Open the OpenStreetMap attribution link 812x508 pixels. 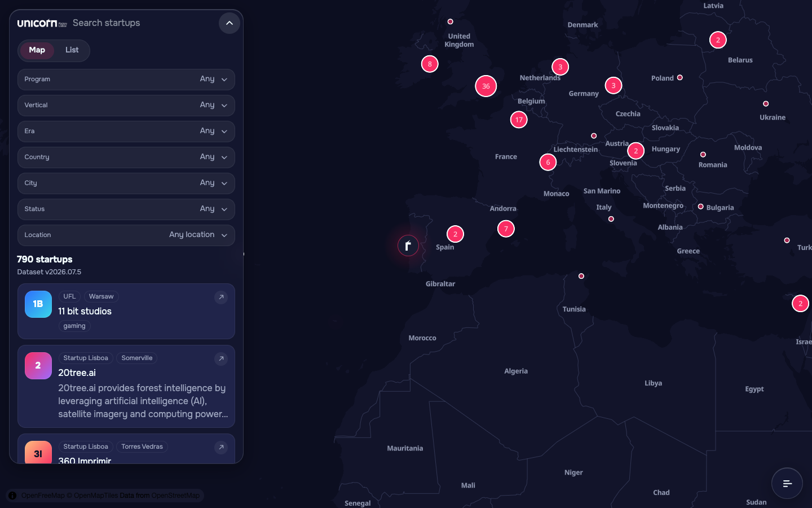(175, 496)
